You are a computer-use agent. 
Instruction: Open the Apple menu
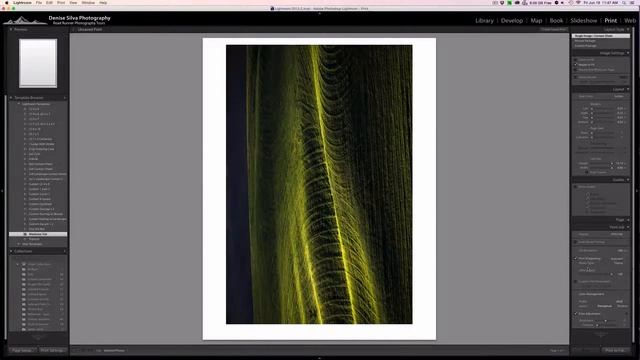(7, 2)
